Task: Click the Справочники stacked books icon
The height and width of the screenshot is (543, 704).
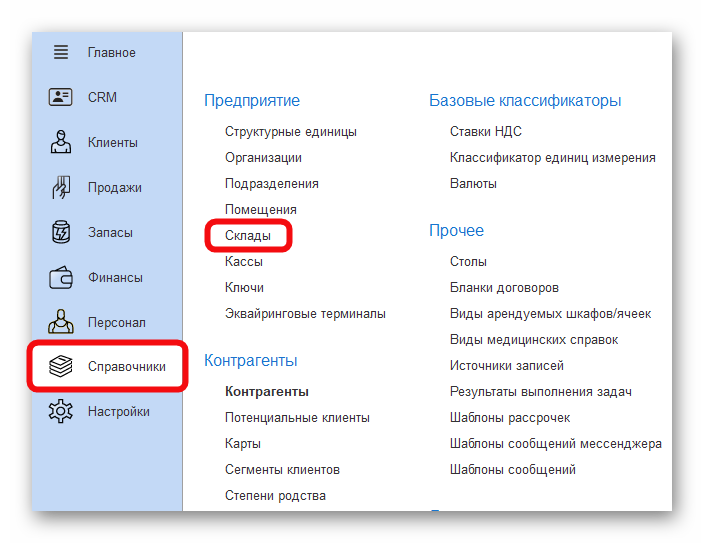Action: [x=61, y=366]
